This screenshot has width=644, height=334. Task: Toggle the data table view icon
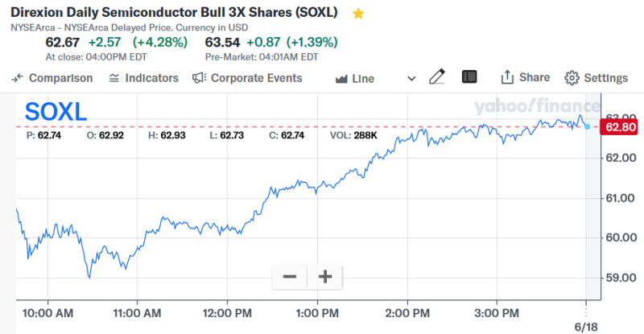coord(469,77)
